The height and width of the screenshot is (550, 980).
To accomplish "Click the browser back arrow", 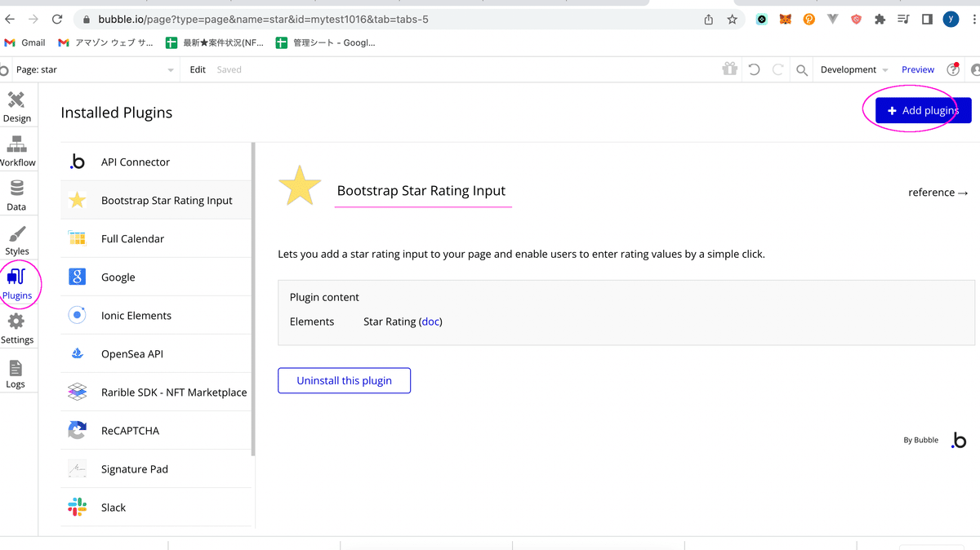I will (x=10, y=19).
